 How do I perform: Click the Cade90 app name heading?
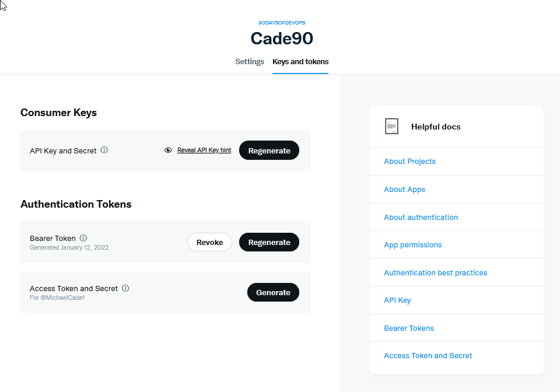(282, 38)
